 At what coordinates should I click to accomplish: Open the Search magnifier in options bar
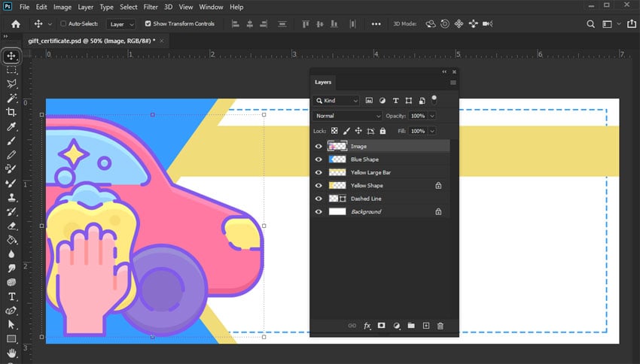[590, 24]
